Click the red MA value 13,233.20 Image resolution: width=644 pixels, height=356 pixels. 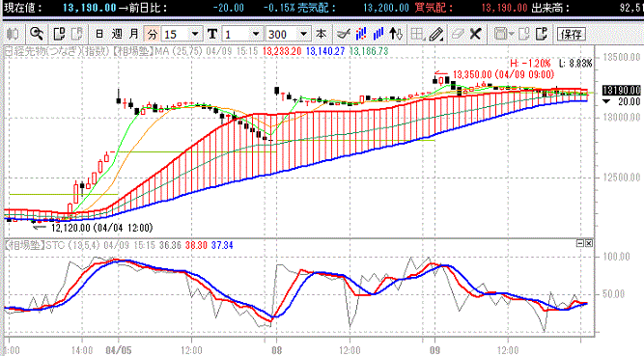click(282, 51)
